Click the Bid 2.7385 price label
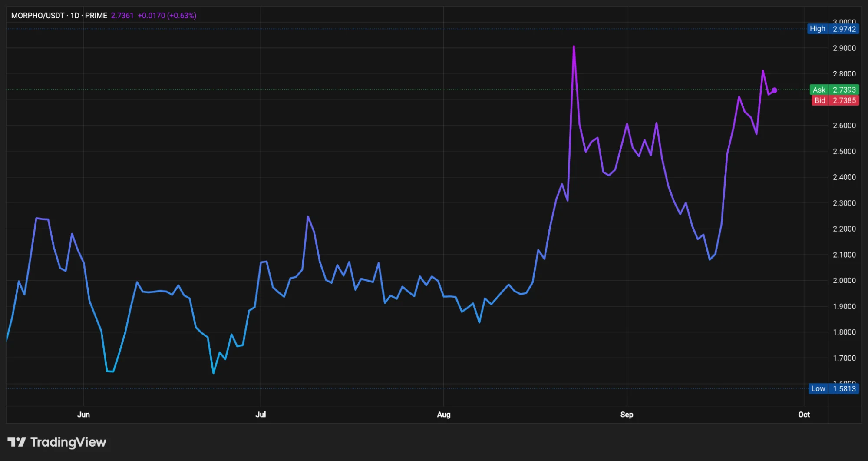The height and width of the screenshot is (461, 868). click(x=835, y=100)
